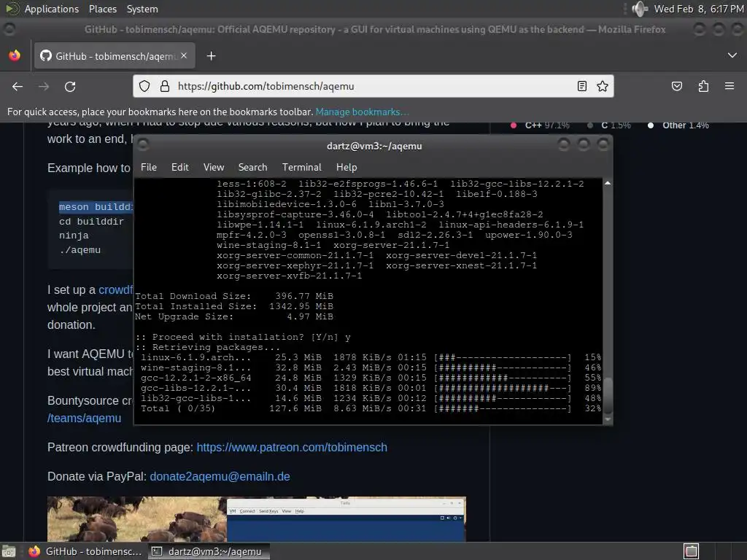Click the C 1.5% language entry
Image resolution: width=747 pixels, height=560 pixels.
609,125
